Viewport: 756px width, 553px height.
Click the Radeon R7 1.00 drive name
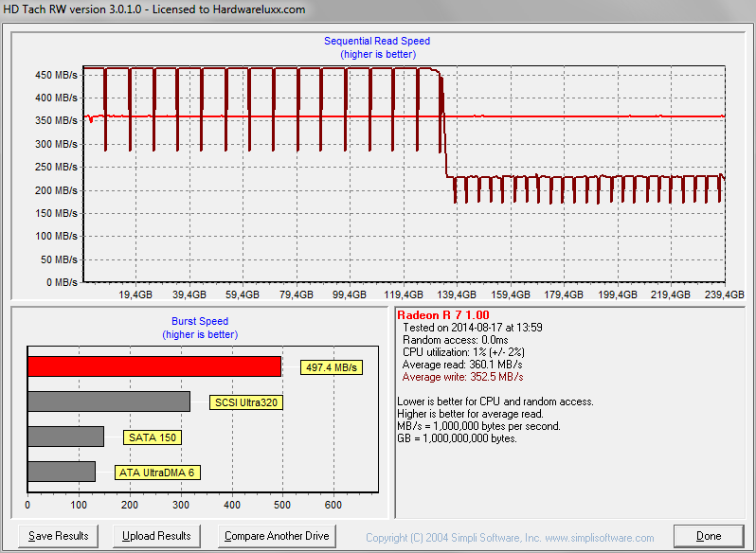coord(443,315)
